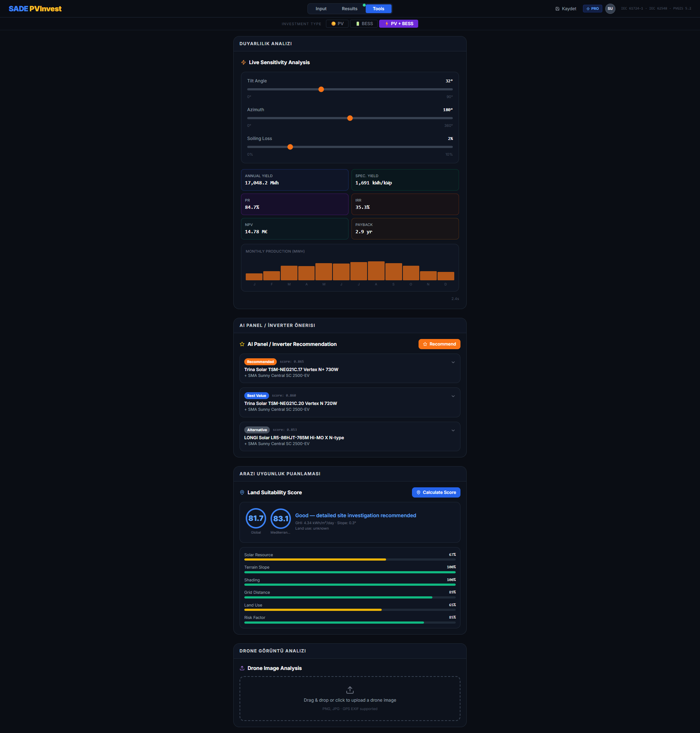Screen dimensions: 700x733
Task: Click the Spec. Yield metric card
Action: coord(405,180)
